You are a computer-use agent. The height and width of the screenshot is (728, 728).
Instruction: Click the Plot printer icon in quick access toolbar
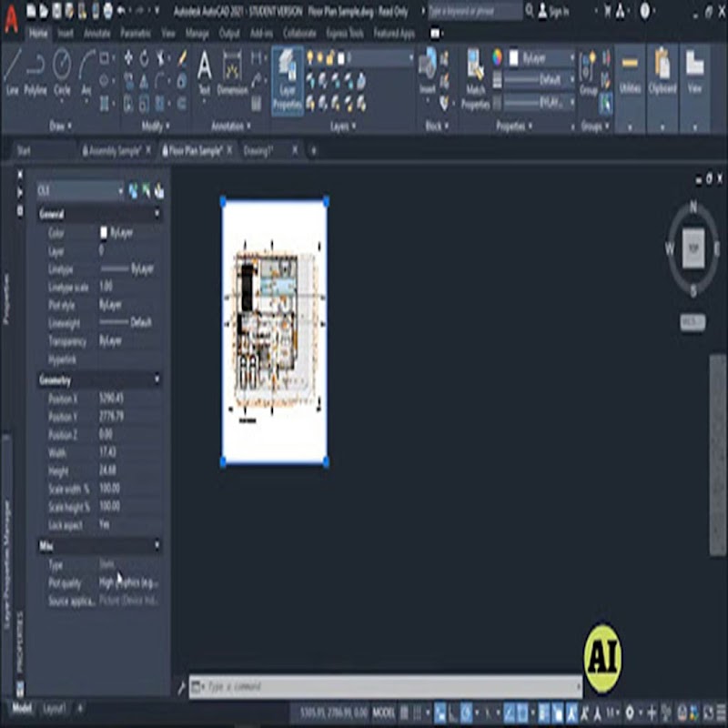coord(107,11)
